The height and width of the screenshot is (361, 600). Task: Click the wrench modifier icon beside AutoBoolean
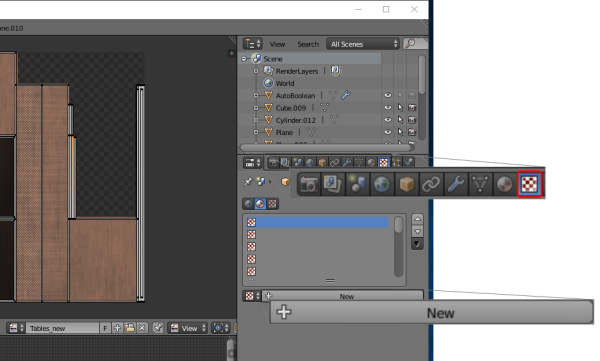(346, 95)
